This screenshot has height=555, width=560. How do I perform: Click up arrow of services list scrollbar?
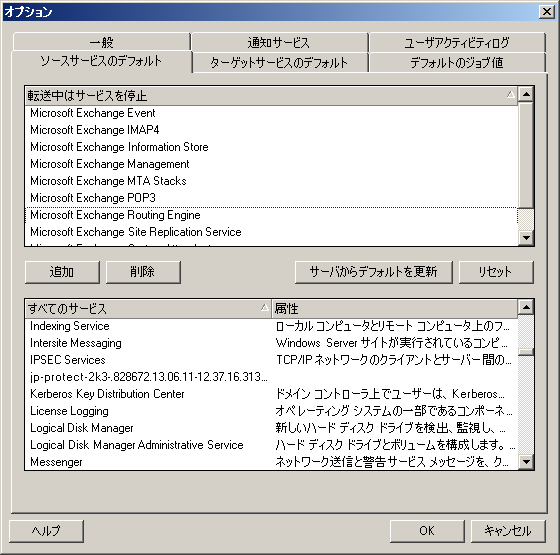[x=526, y=307]
